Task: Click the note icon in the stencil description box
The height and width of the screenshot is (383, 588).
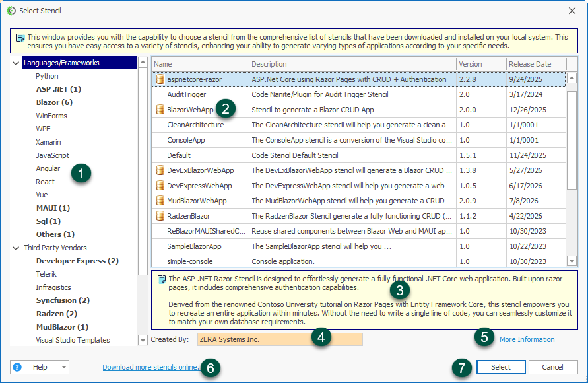Action: coord(162,279)
